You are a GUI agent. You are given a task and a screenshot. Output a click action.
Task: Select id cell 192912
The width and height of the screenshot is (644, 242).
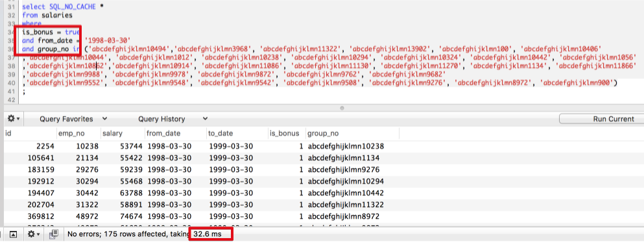pyautogui.click(x=41, y=181)
